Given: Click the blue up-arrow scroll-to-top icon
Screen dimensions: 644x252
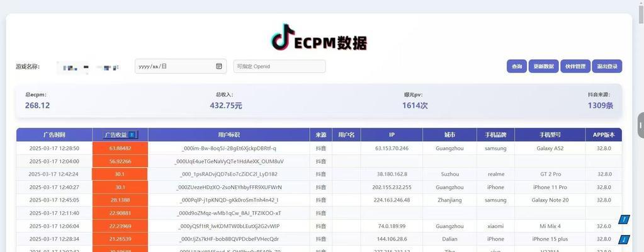Looking at the screenshot, I should pyautogui.click(x=624, y=220).
